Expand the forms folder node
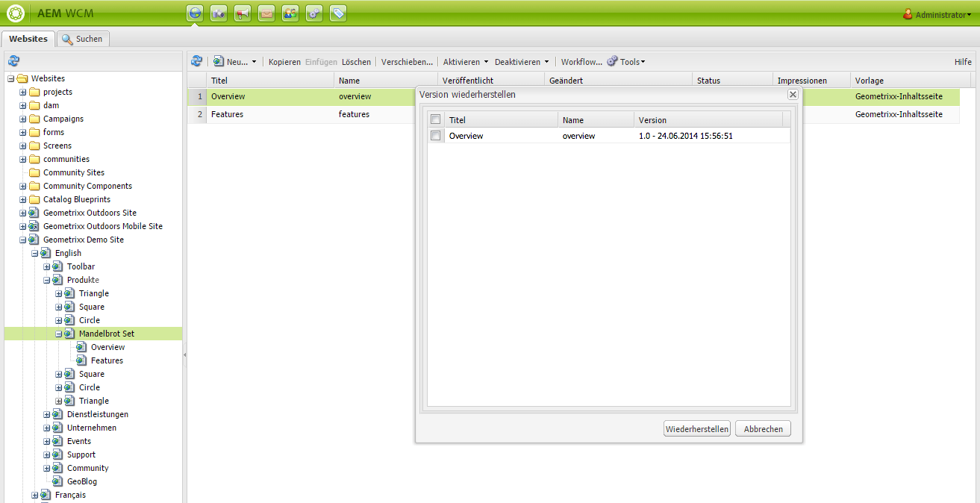980x503 pixels. click(23, 132)
